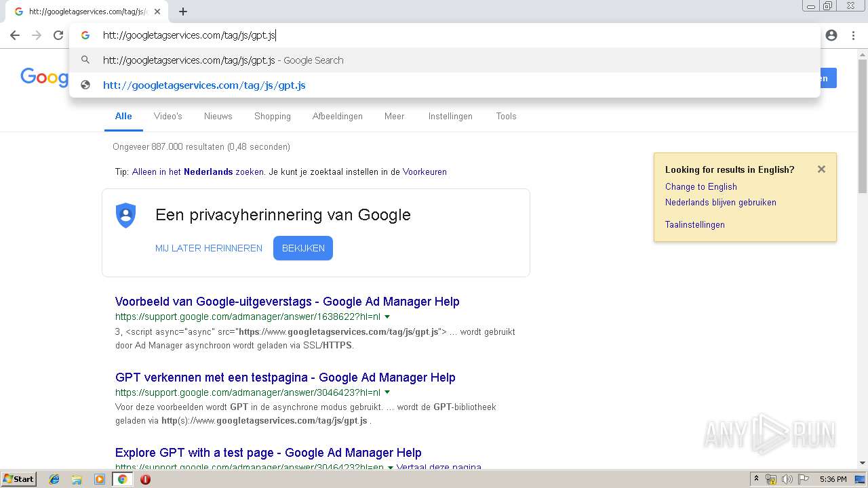Image resolution: width=868 pixels, height=488 pixels.
Task: Open Instellingen in search options
Action: click(x=450, y=116)
